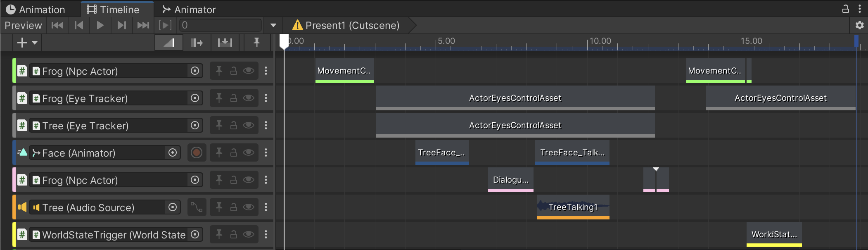Open the window options kebab menu
The image size is (868, 250).
coord(860,9)
